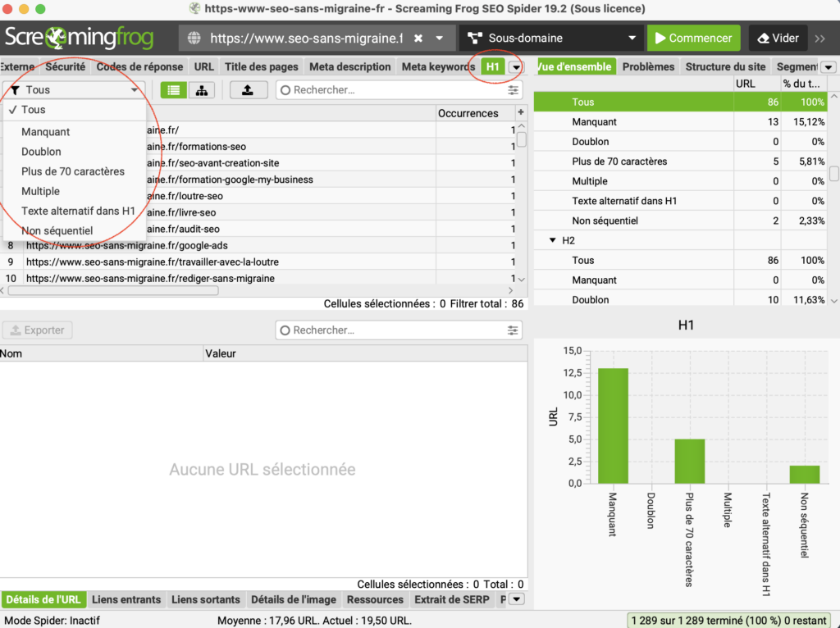Open the right panel tabs overflow dropdown
Screen dimensions: 840x628
point(829,67)
